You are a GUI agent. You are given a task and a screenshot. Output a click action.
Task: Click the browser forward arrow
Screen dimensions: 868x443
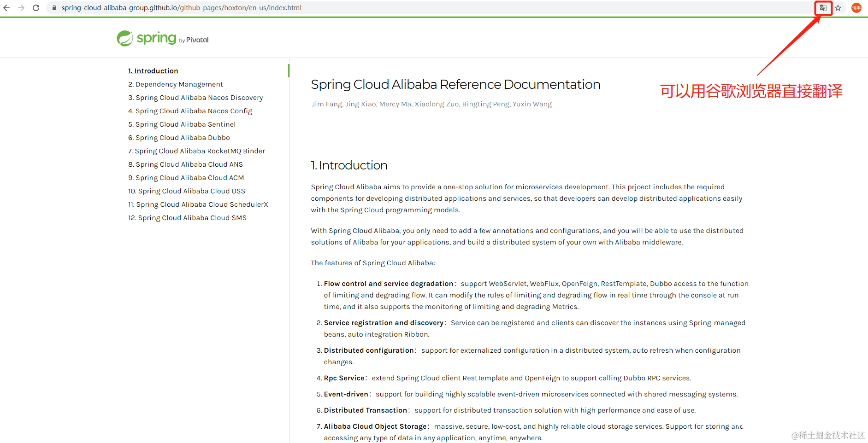pyautogui.click(x=21, y=8)
